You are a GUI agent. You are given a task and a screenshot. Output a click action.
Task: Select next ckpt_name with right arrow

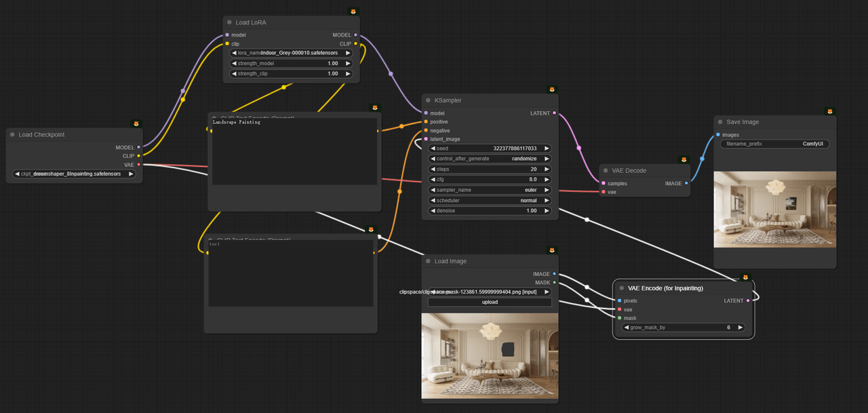click(x=131, y=174)
